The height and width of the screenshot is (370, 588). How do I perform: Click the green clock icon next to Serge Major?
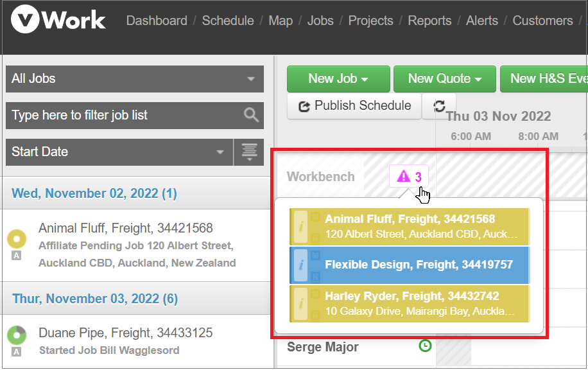point(424,346)
